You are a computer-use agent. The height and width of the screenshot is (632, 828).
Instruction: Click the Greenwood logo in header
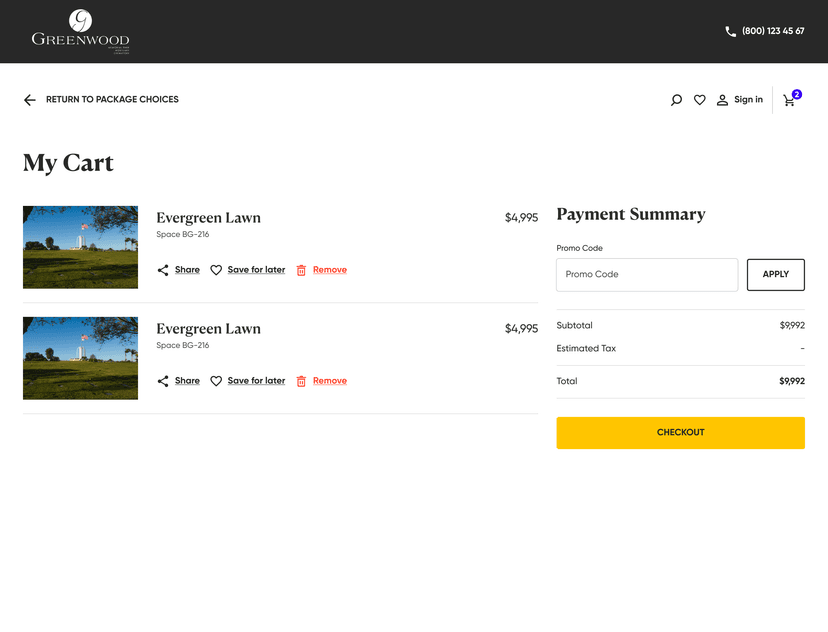[80, 31]
